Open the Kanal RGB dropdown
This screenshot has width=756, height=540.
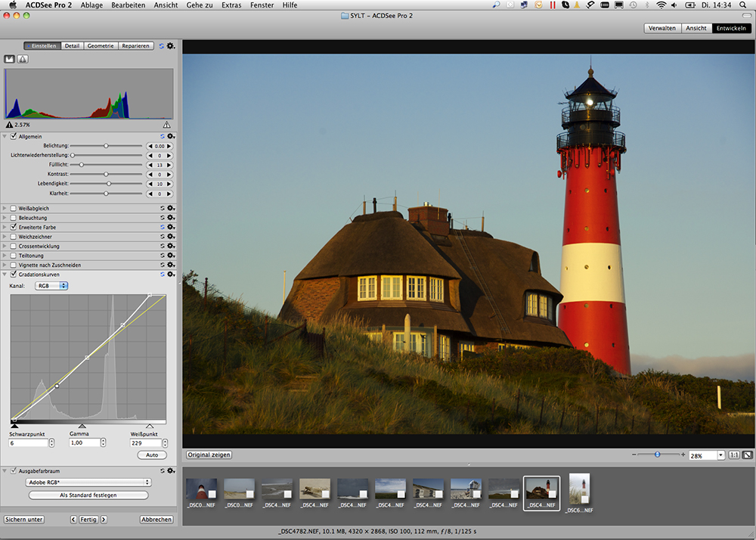[52, 286]
